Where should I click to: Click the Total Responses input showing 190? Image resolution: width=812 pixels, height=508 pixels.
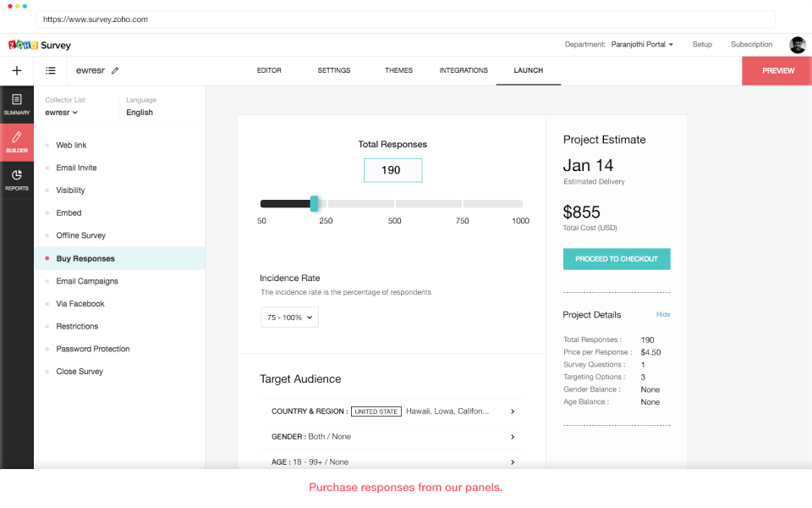click(392, 169)
